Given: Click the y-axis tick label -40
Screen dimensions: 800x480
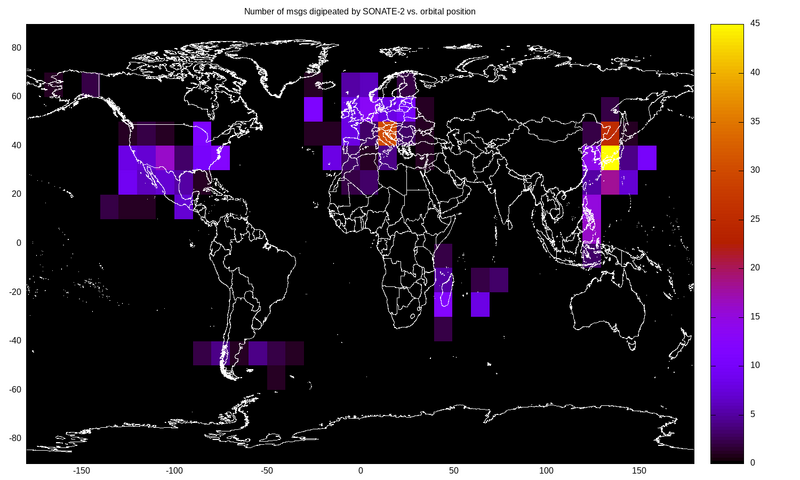Looking at the screenshot, I should 15,340.
